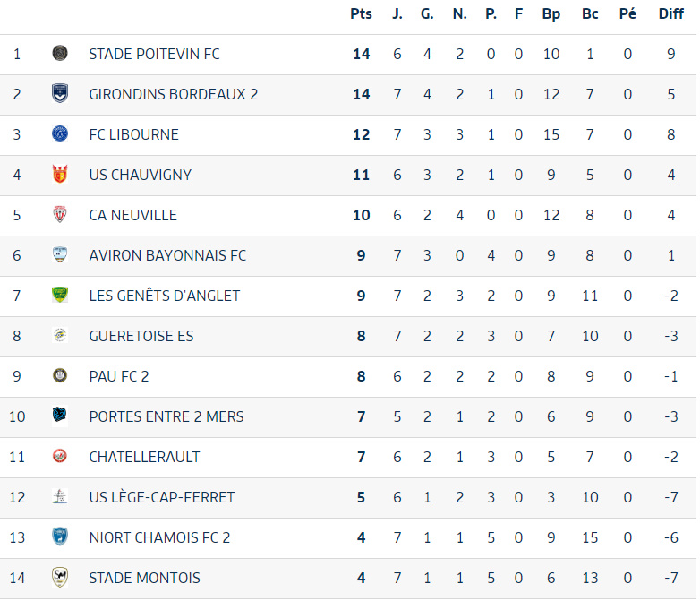Click the Girondins Bordeaux 2 crest
Image resolution: width=700 pixels, height=601 pixels.
pos(60,93)
